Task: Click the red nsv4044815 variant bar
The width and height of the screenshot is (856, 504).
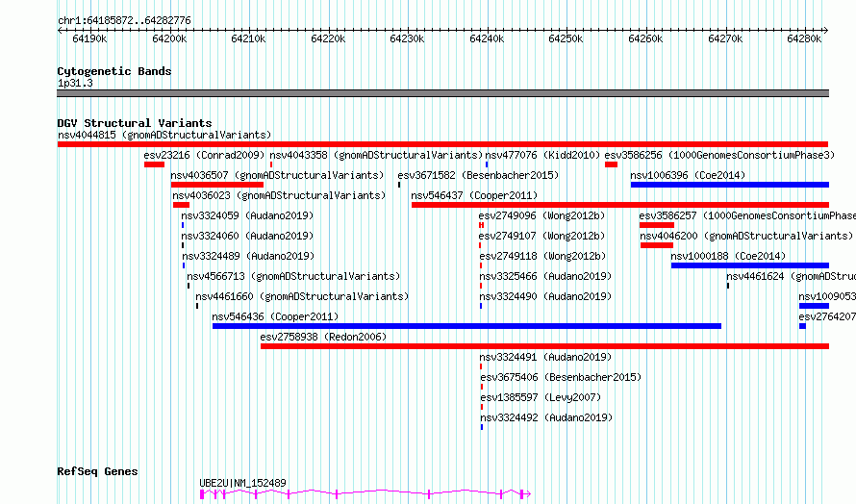Action: point(442,144)
